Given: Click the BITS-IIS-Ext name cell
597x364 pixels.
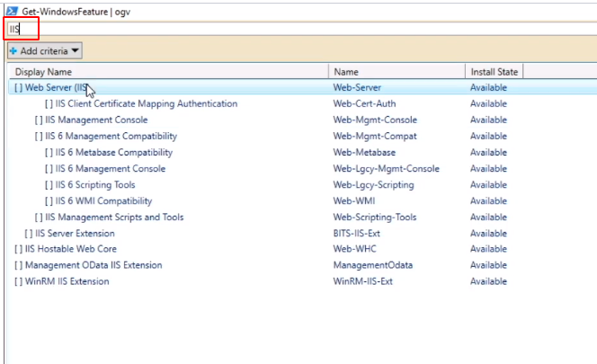Looking at the screenshot, I should point(357,234).
